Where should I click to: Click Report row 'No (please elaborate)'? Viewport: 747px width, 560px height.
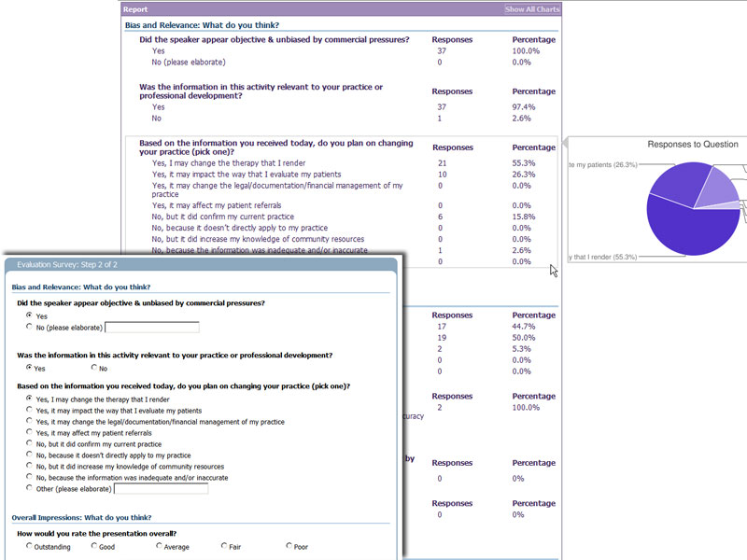[x=189, y=62]
